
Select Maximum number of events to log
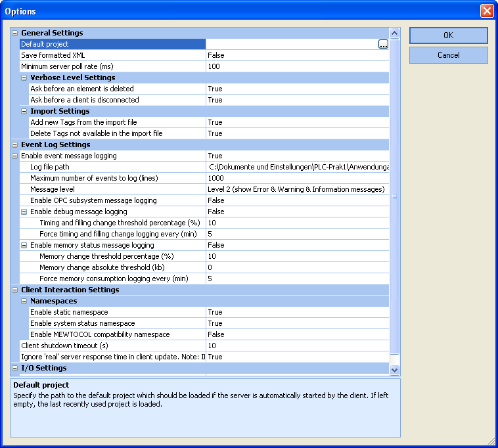click(x=113, y=178)
